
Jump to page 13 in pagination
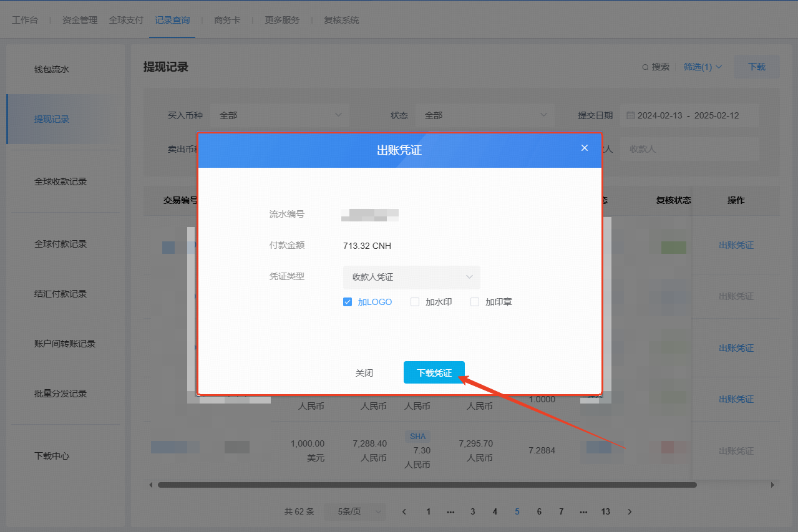click(605, 511)
